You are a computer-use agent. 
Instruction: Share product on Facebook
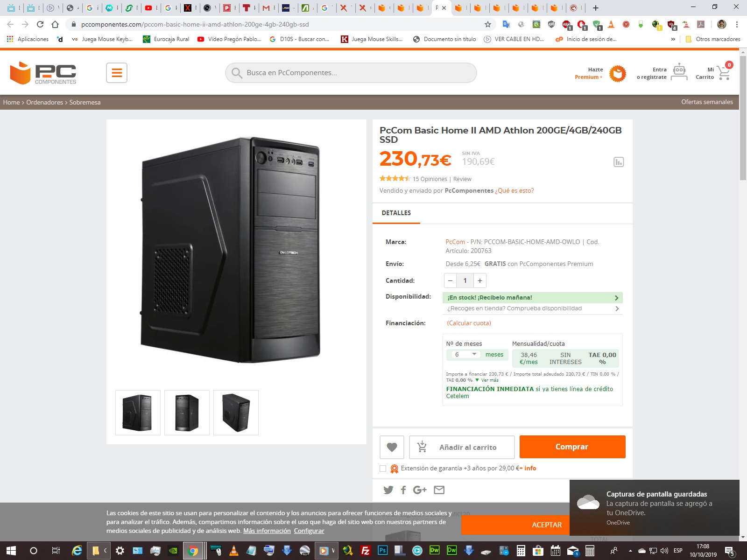[403, 490]
